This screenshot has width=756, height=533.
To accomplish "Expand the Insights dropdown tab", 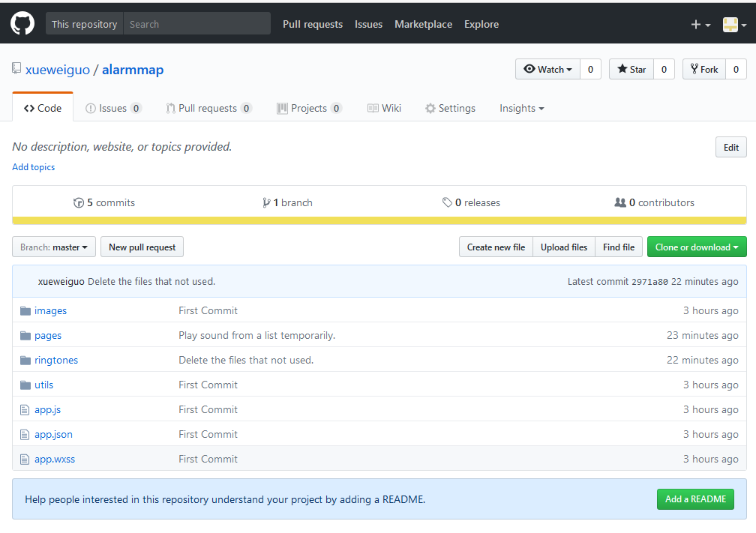I will (522, 108).
